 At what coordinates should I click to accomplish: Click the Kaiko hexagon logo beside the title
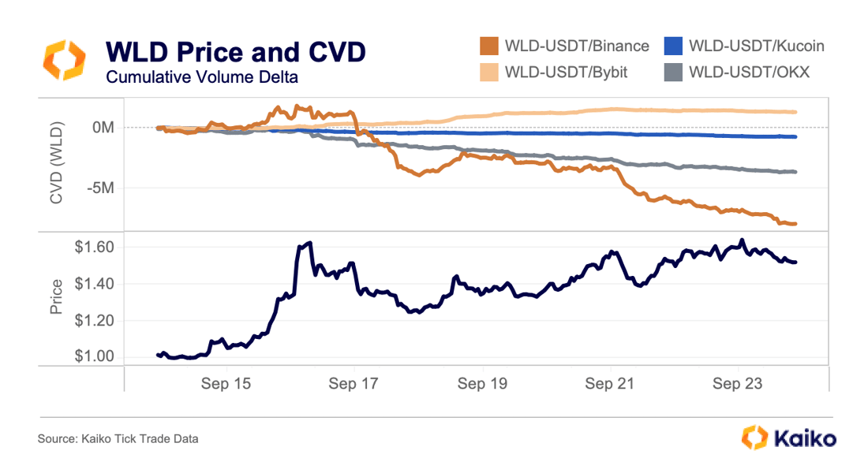[64, 60]
